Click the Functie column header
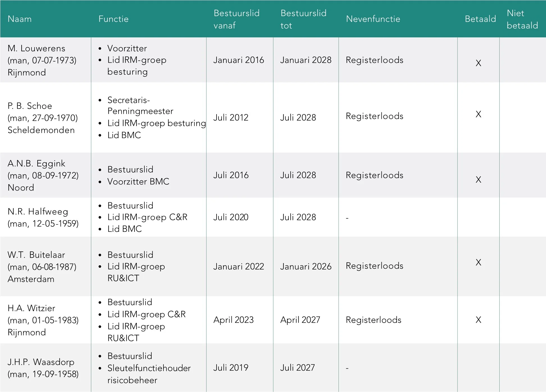This screenshot has width=546, height=392. [x=113, y=19]
